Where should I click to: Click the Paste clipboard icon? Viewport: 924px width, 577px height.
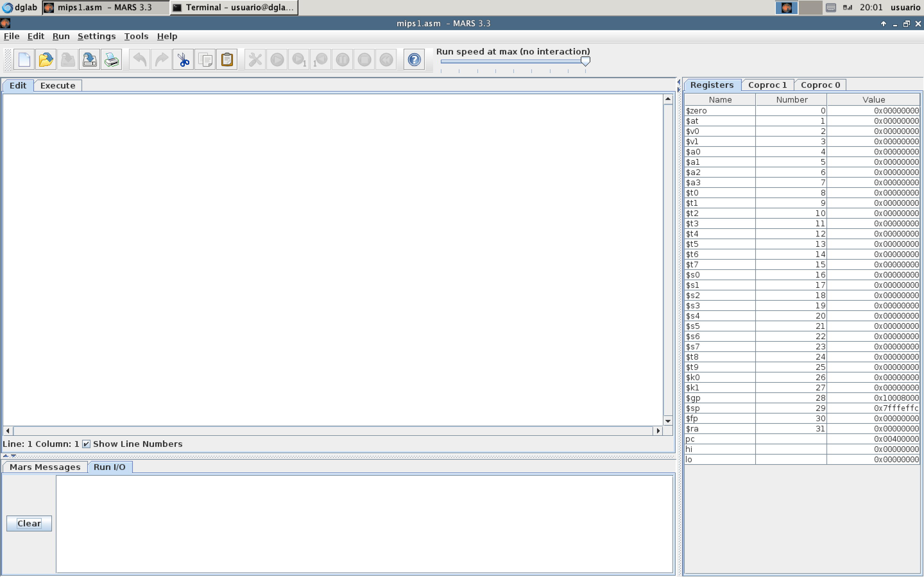pos(227,60)
